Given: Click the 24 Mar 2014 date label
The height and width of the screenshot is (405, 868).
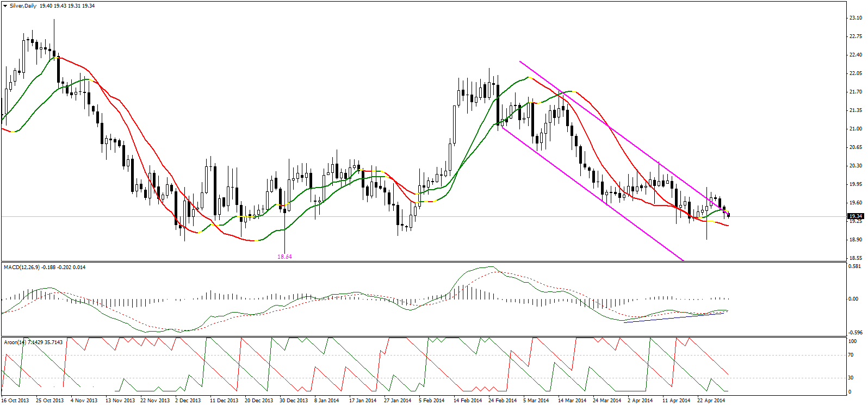Looking at the screenshot, I should [x=607, y=401].
